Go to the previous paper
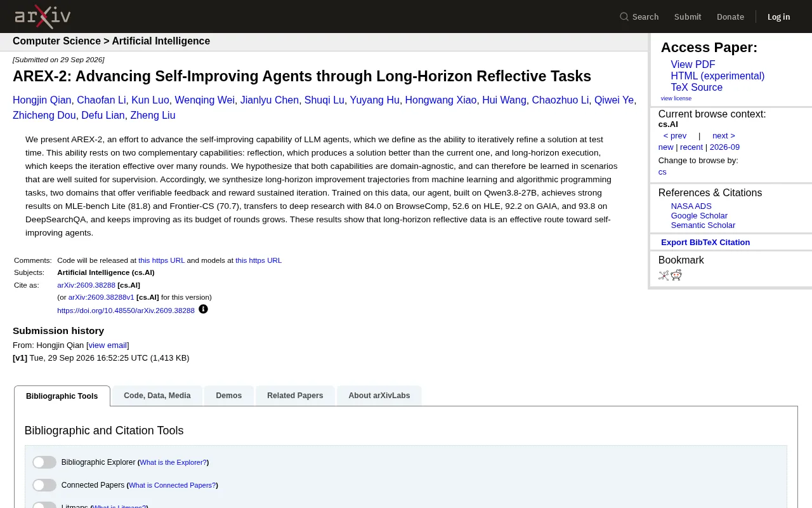 (675, 136)
